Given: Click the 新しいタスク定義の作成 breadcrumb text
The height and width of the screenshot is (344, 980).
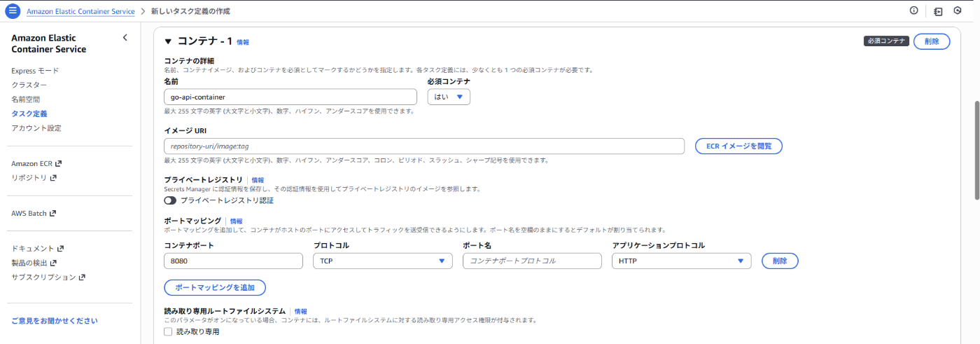Looking at the screenshot, I should (x=190, y=11).
